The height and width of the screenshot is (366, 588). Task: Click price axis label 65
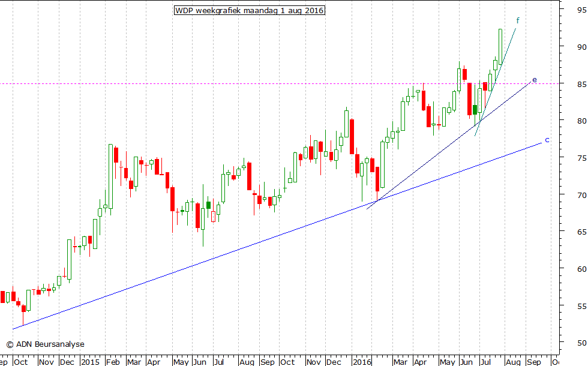click(x=581, y=232)
